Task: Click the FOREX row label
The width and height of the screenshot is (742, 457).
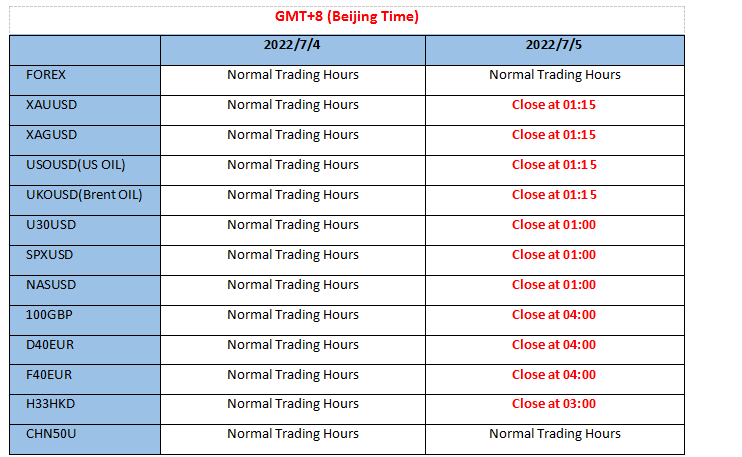Action: (x=46, y=75)
